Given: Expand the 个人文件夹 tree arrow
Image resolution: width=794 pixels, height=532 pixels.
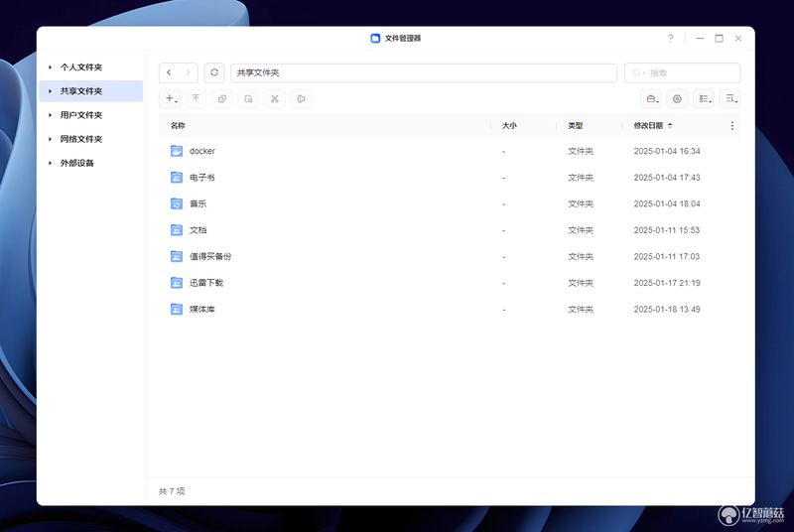Looking at the screenshot, I should [x=50, y=66].
